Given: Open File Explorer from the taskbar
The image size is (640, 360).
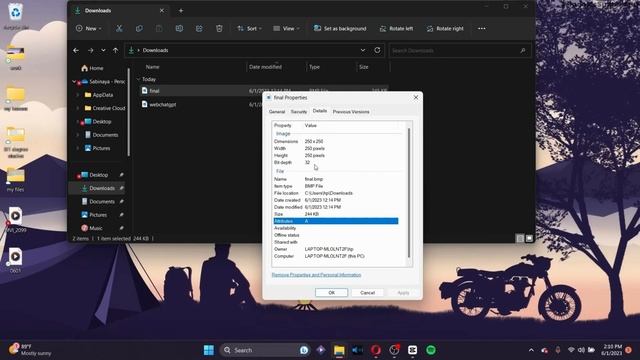Looking at the screenshot, I should click(x=339, y=350).
